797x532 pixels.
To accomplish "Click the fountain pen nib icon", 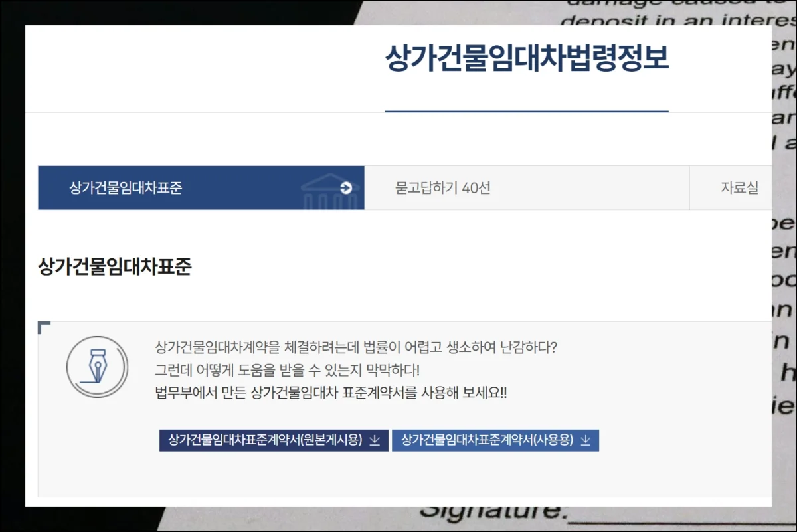I will point(97,367).
